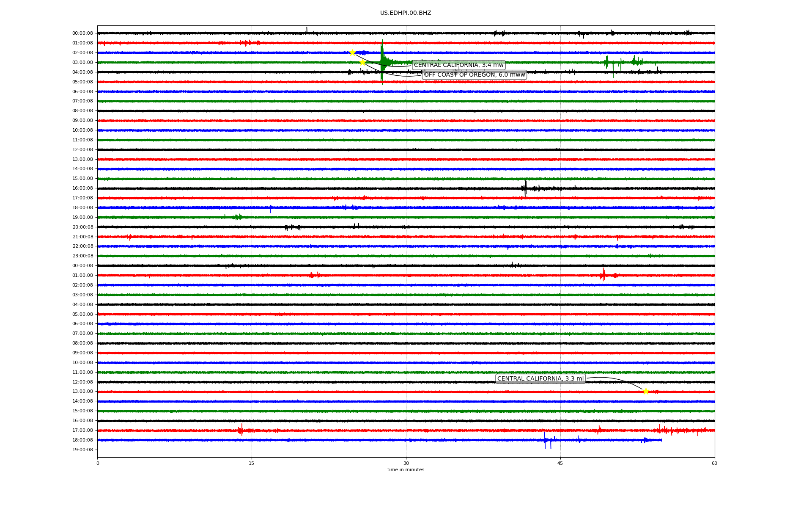Click the 12:00:08 label in the upper half
This screenshot has width=812, height=508.
tap(82, 150)
